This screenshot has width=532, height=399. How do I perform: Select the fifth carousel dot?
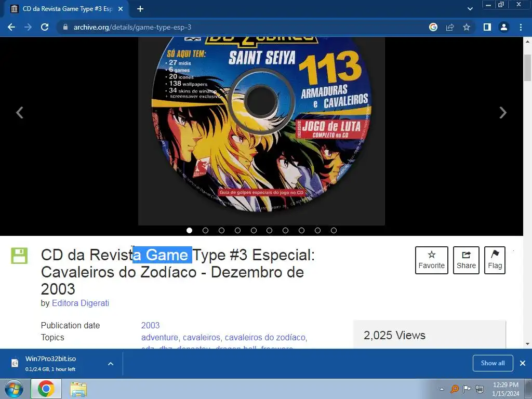pyautogui.click(x=254, y=230)
